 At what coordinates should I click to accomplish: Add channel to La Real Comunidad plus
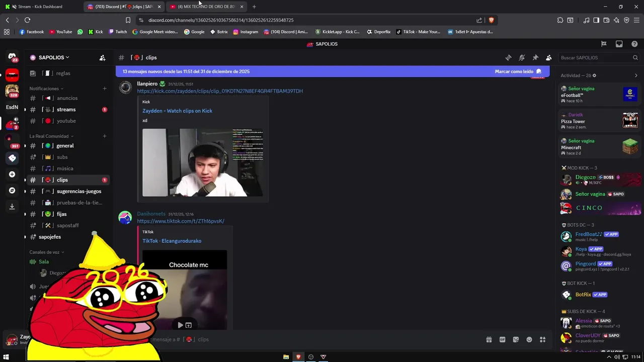(105, 136)
